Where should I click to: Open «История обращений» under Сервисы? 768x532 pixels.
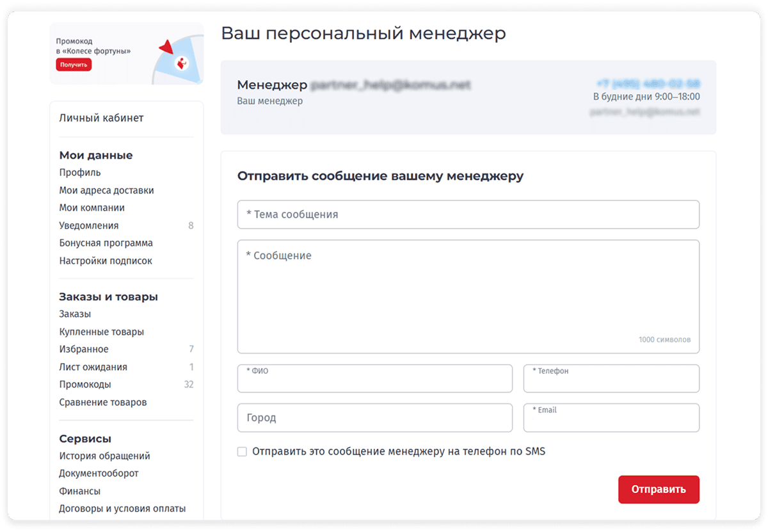pos(105,456)
